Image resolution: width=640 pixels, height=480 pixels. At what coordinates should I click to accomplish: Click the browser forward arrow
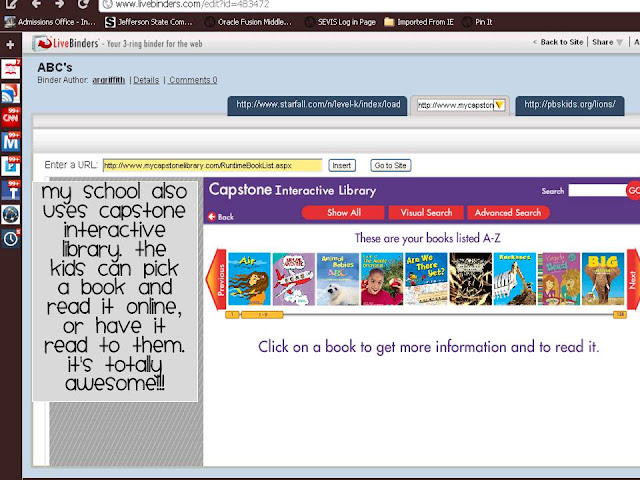pos(59,4)
